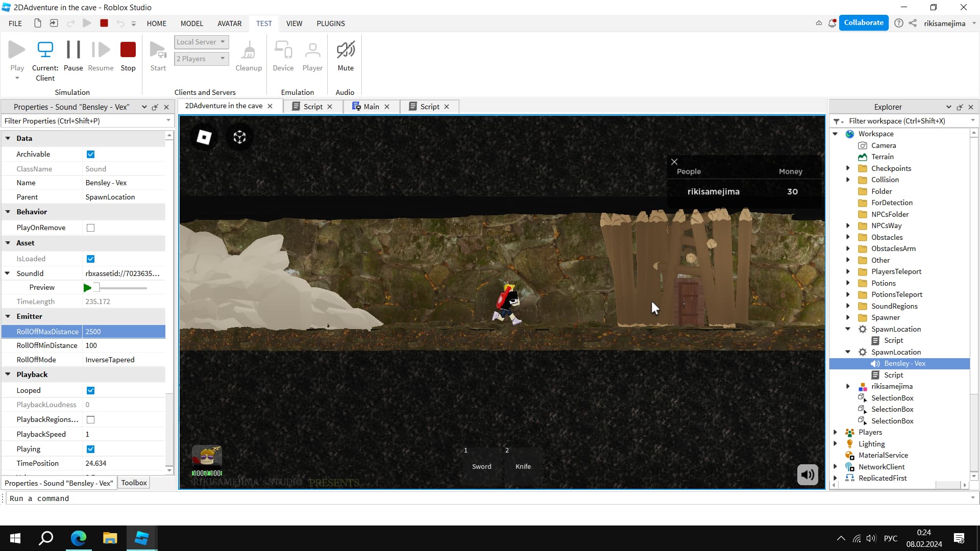This screenshot has height=551, width=980.
Task: Open the Roblox menu icon in viewport
Action: click(x=204, y=137)
